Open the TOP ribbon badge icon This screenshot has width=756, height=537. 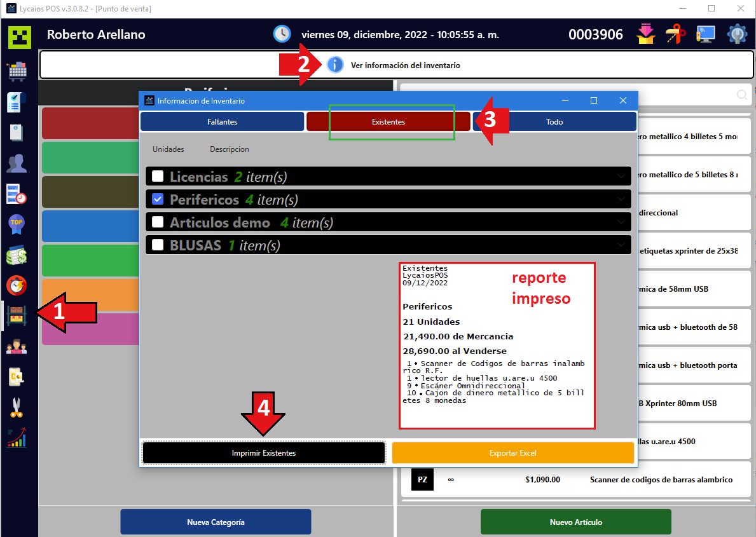pos(17,224)
